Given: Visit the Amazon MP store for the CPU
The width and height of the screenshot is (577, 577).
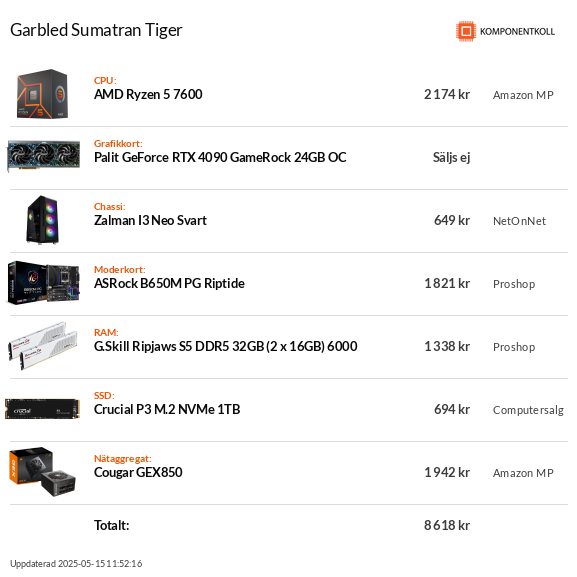Looking at the screenshot, I should pyautogui.click(x=523, y=95).
